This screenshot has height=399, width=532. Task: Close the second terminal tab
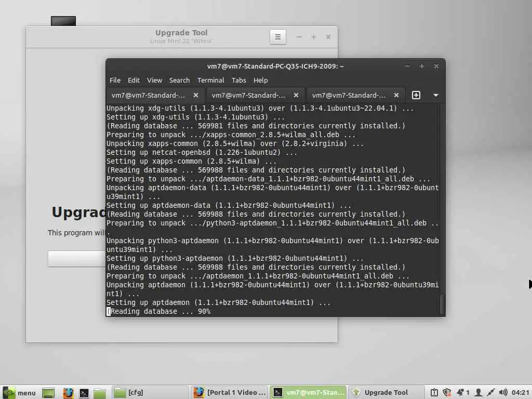point(296,96)
